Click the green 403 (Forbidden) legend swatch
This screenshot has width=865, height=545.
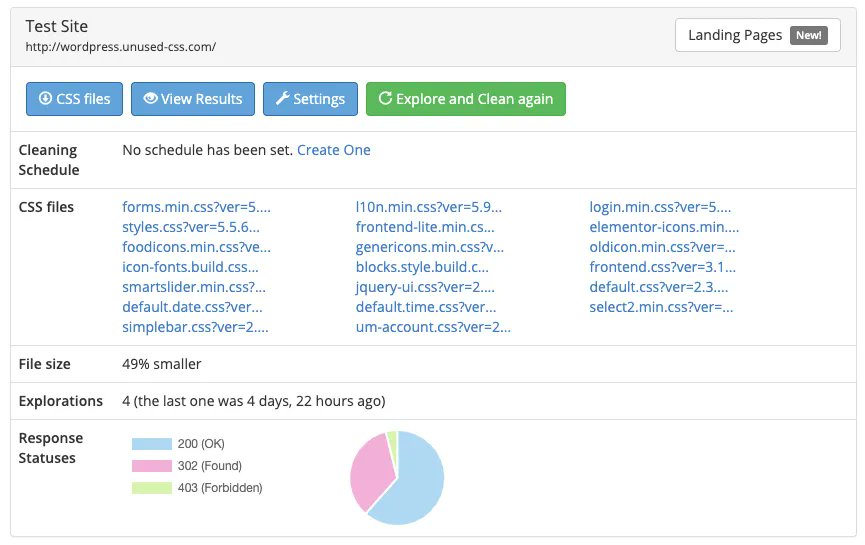click(x=152, y=488)
